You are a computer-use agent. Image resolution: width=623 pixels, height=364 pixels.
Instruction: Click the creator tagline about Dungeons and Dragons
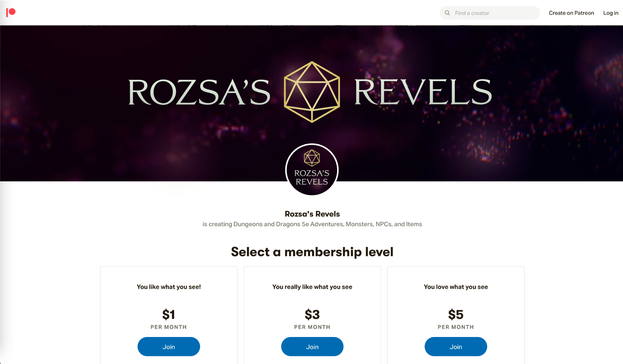click(312, 224)
